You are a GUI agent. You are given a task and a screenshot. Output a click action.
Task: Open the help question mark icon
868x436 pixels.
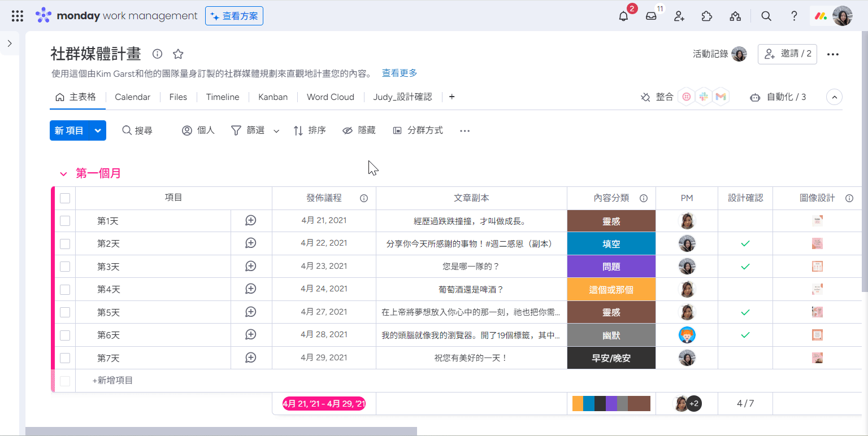[x=794, y=16]
